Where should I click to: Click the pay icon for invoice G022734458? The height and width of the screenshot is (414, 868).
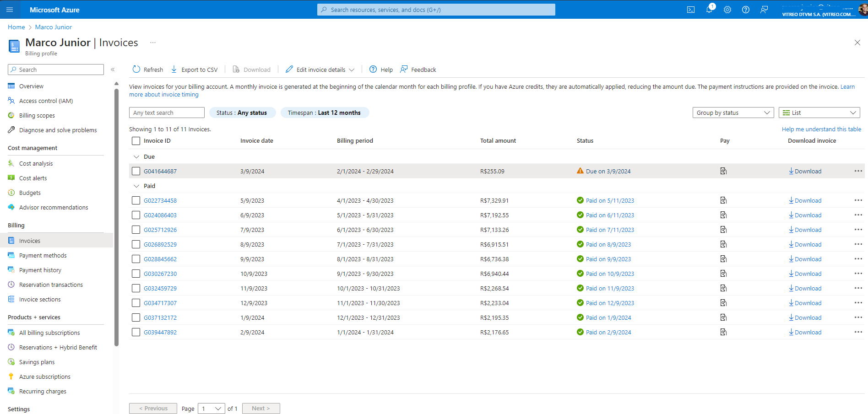point(723,200)
